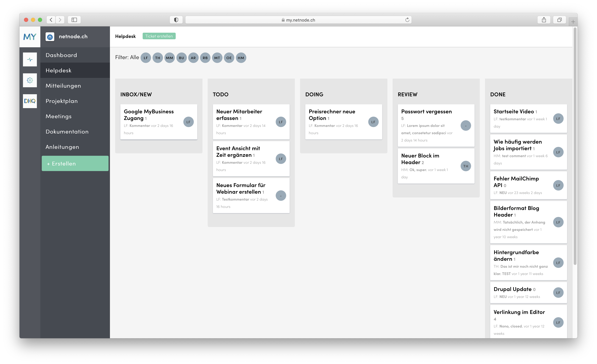Go forward with browser forward arrow
Image resolution: width=597 pixels, height=364 pixels.
pyautogui.click(x=60, y=20)
